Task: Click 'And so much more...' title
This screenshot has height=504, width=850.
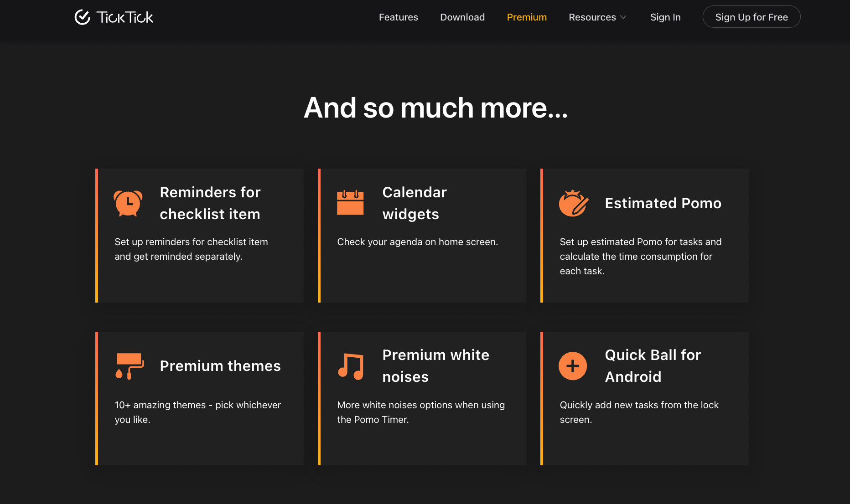Action: coord(436,108)
